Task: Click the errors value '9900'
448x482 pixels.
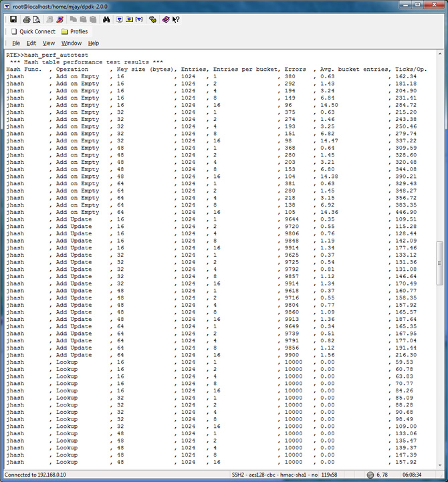Action: point(292,355)
